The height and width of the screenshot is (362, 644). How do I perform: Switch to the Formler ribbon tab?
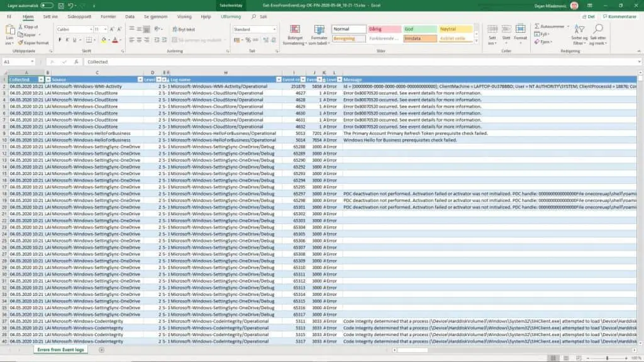pos(108,17)
